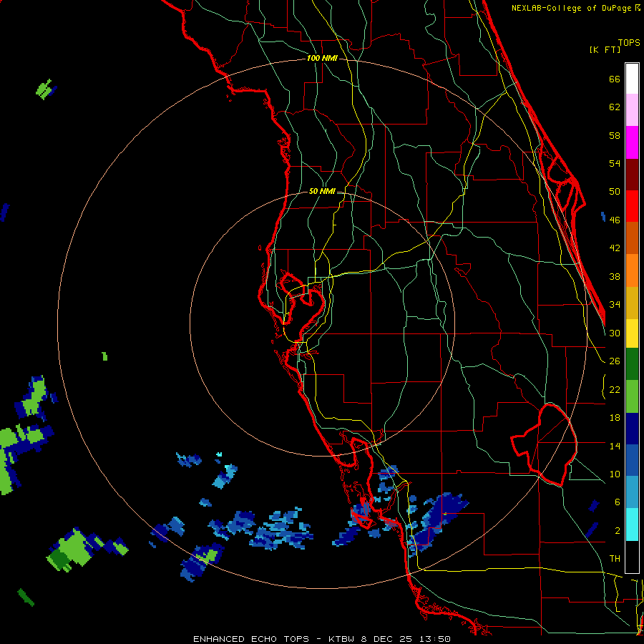The width and height of the screenshot is (644, 644).
Task: Pick the dark red (maroon) legend swatch
Action: point(632,175)
